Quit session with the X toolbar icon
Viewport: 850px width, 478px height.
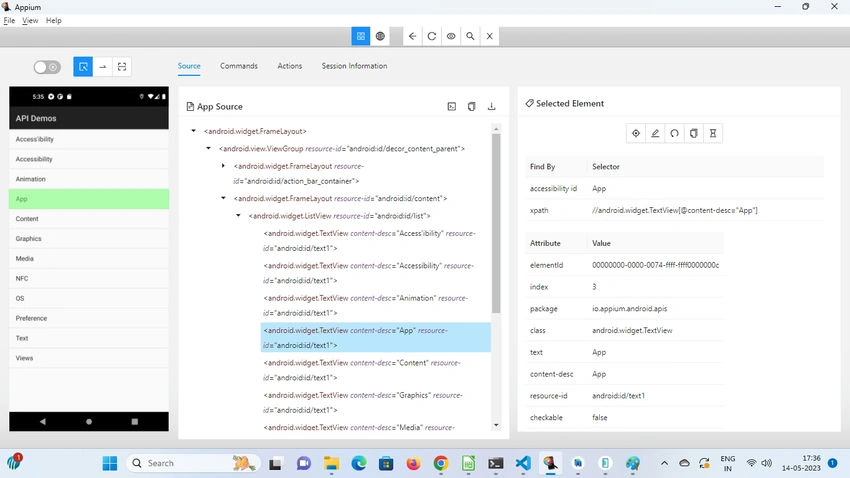pyautogui.click(x=490, y=36)
